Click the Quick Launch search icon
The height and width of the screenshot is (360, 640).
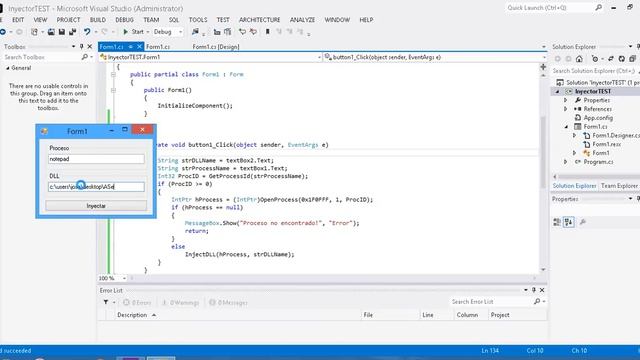point(598,8)
